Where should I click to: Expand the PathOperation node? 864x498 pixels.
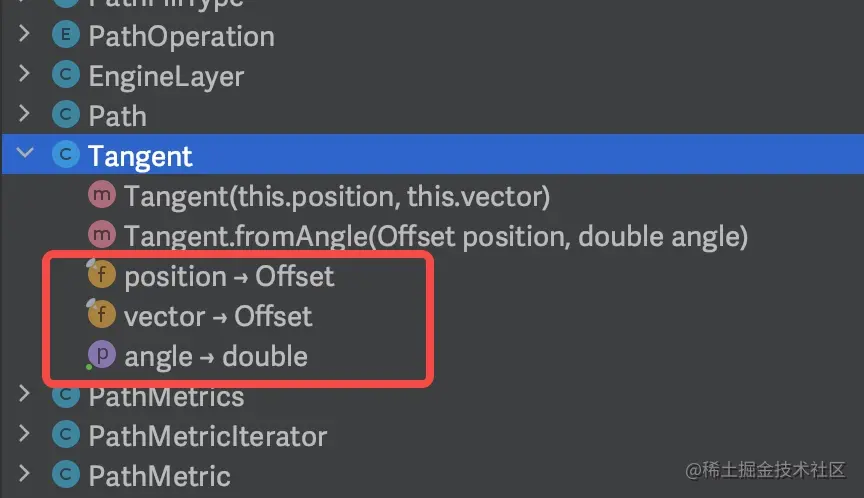(25, 36)
